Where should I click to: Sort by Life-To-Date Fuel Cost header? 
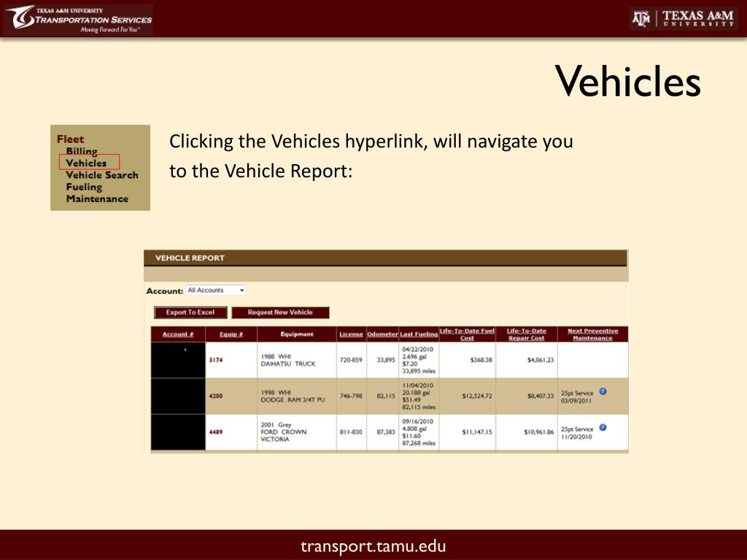467,334
